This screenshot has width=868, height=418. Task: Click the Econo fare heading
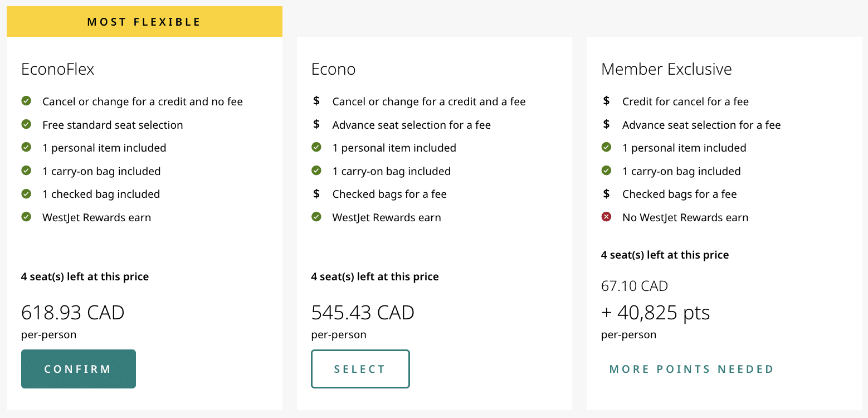(x=333, y=69)
